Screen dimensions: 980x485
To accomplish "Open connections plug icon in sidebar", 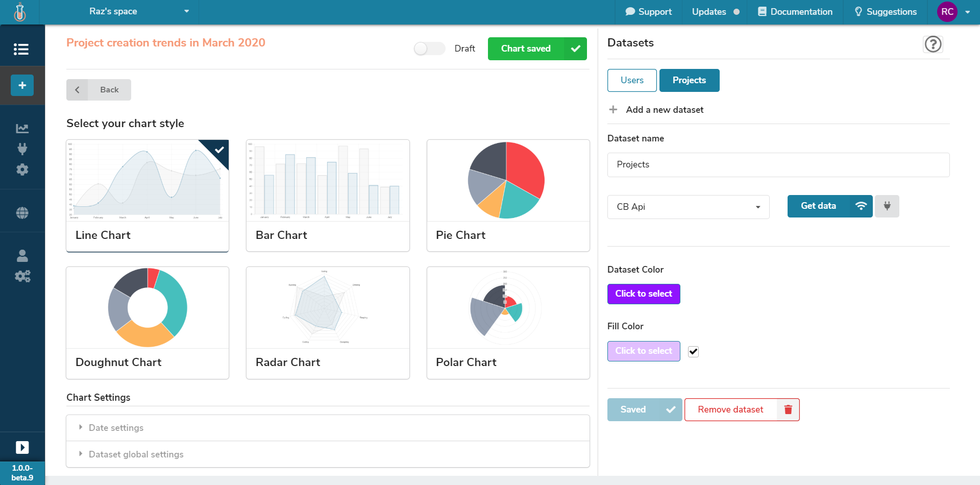I will [22, 149].
